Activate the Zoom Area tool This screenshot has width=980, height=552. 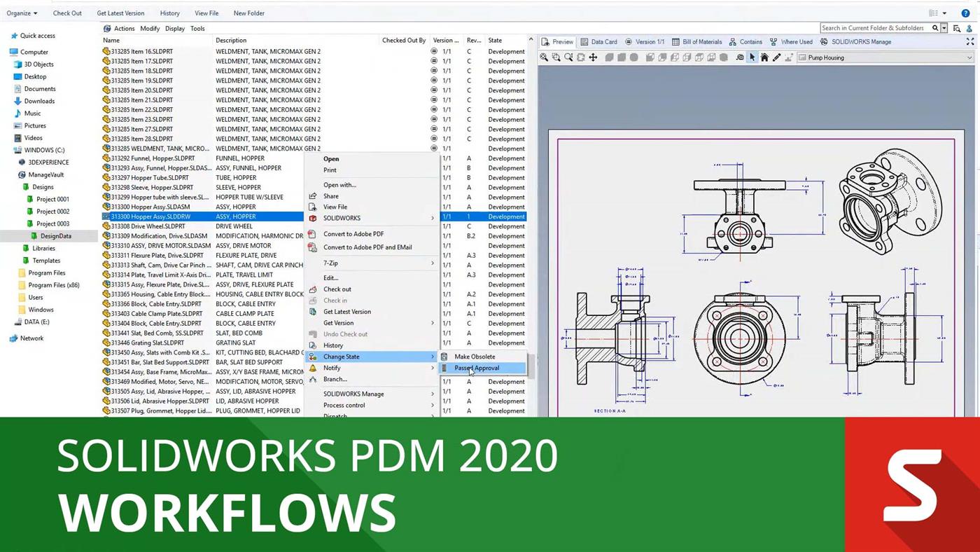point(556,57)
